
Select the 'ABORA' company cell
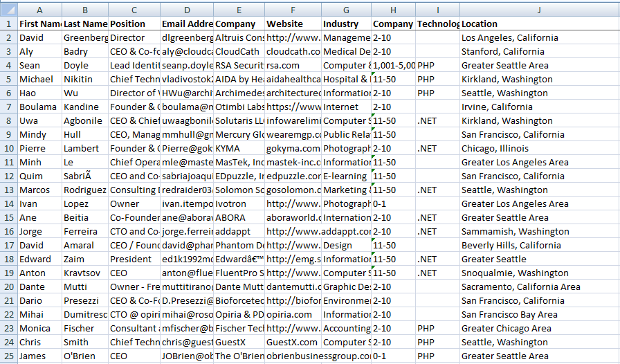coord(239,217)
